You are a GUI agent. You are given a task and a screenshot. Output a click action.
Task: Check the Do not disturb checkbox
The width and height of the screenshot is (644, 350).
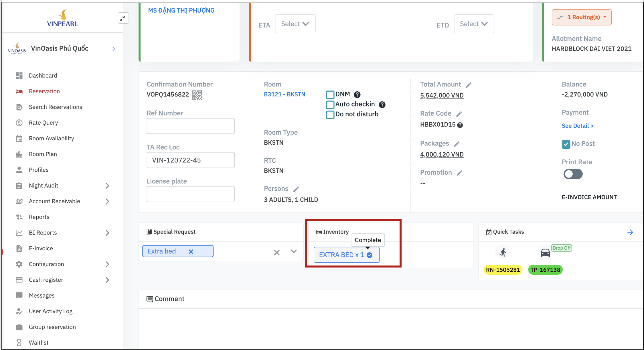click(x=330, y=115)
